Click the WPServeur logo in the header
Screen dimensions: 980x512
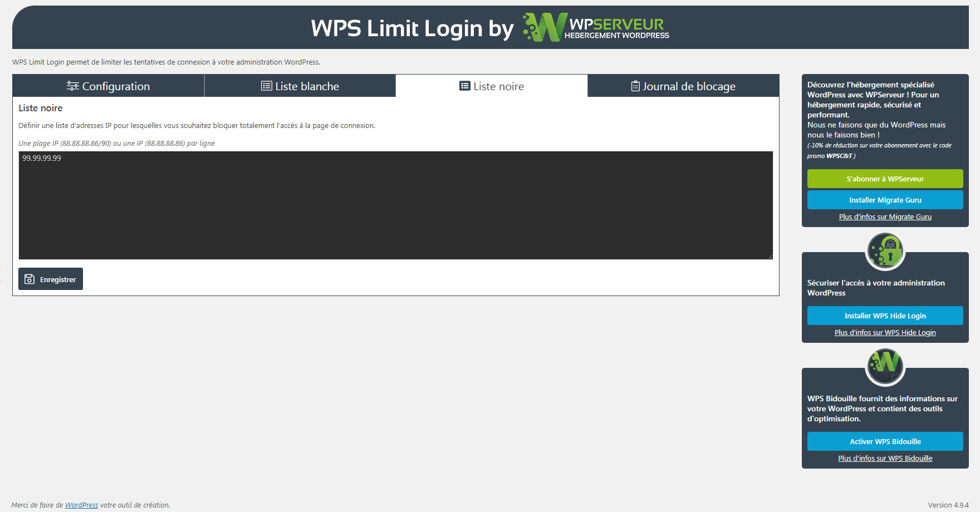596,27
